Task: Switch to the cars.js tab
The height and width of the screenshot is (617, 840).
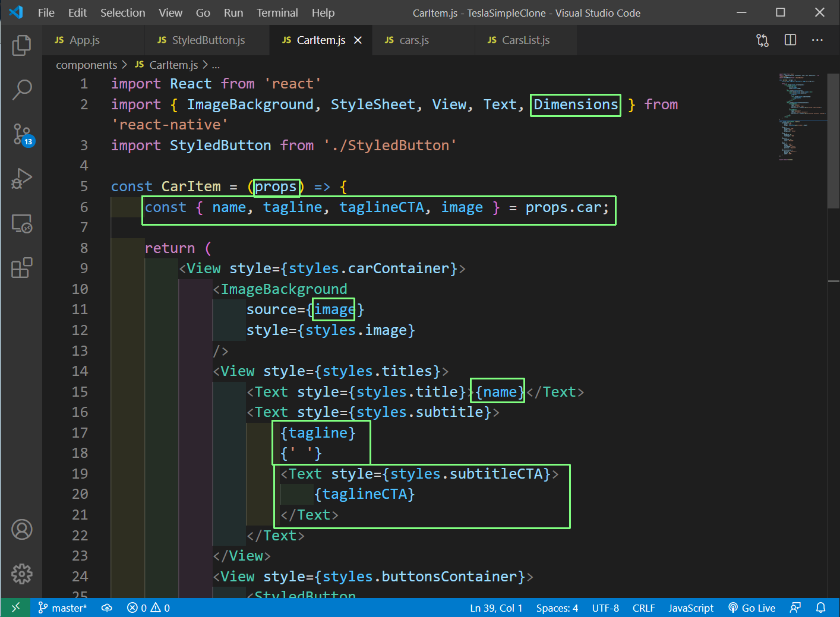Action: coord(424,40)
